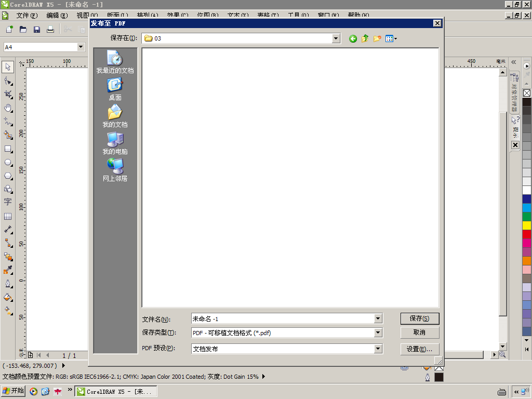Image resolution: width=532 pixels, height=399 pixels.
Task: Click the Cancel button
Action: [420, 332]
